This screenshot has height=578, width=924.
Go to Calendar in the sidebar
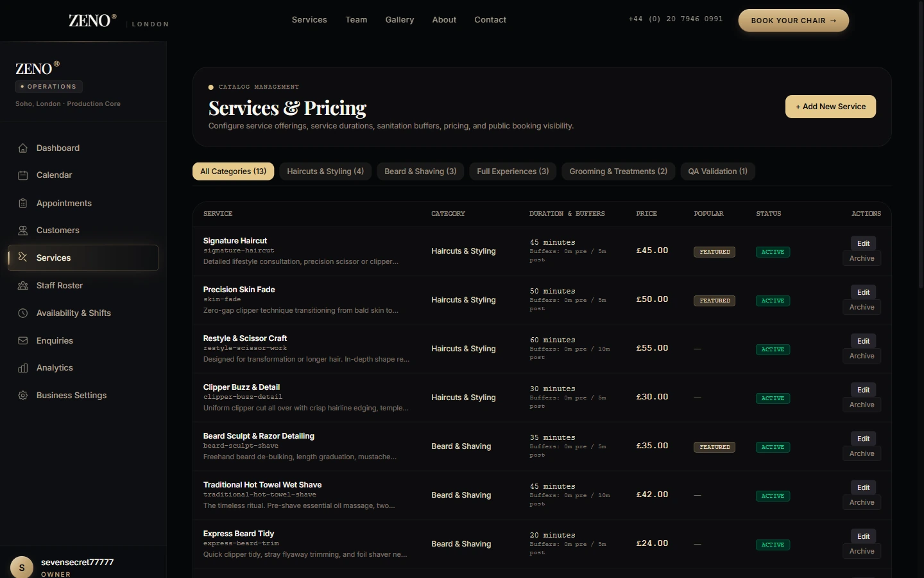(x=83, y=175)
